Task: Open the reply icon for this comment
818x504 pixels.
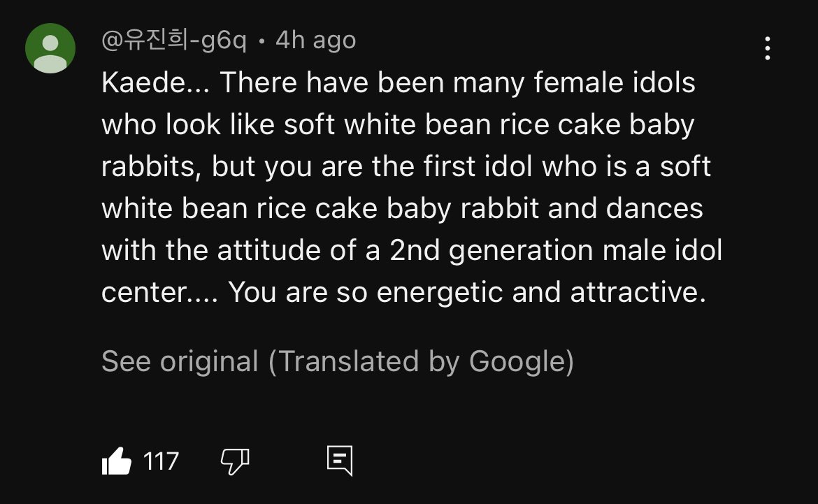Action: (x=340, y=461)
